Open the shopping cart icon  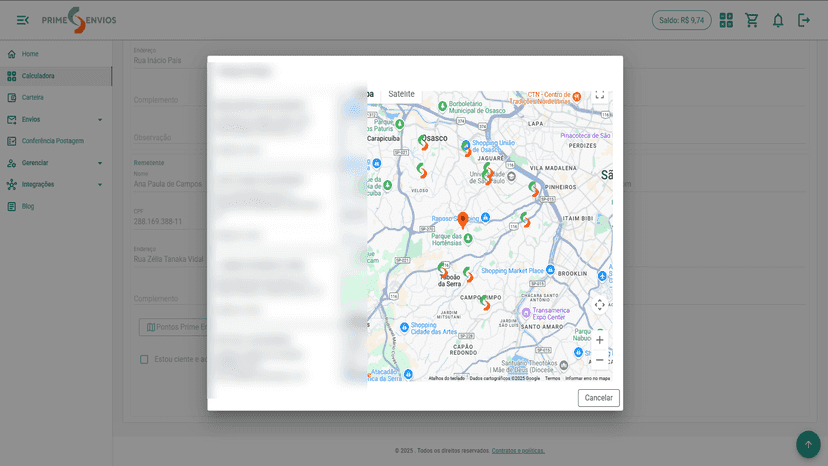(x=751, y=20)
